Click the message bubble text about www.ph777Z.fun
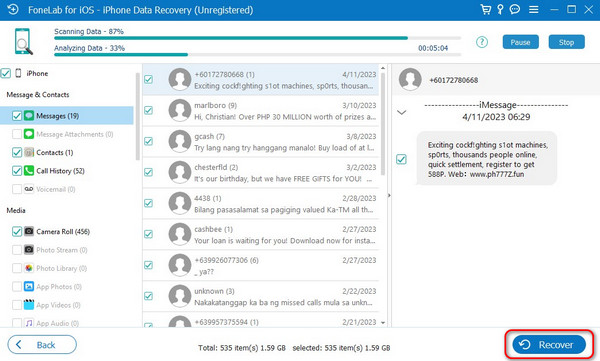 [487, 159]
